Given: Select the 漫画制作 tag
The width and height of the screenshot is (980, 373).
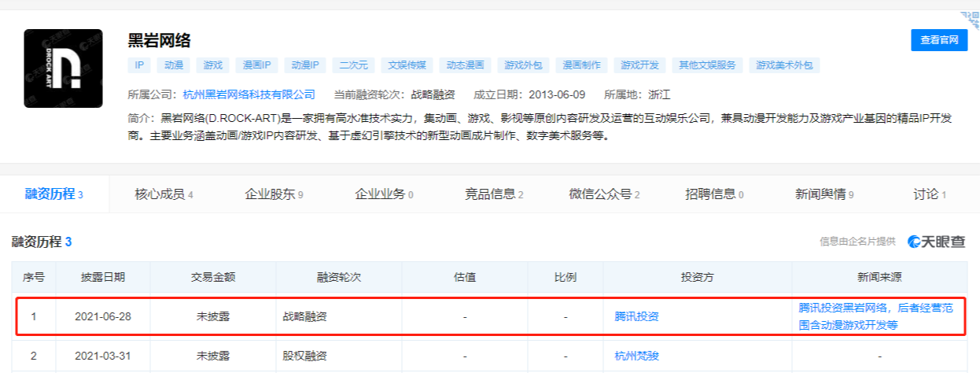Looking at the screenshot, I should [581, 65].
